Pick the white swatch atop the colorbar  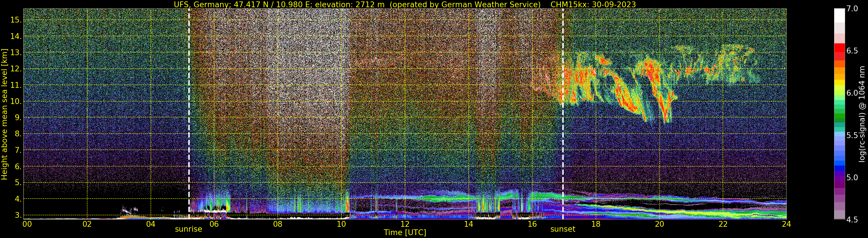(x=839, y=16)
